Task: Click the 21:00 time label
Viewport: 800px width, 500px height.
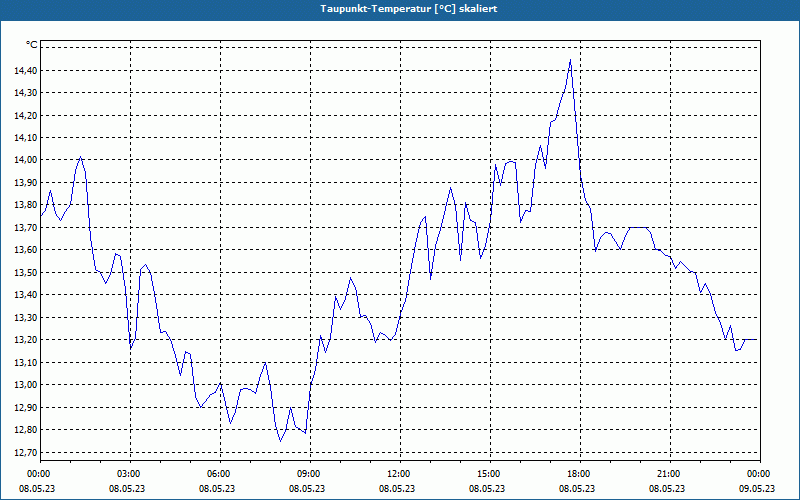Action: tap(670, 474)
